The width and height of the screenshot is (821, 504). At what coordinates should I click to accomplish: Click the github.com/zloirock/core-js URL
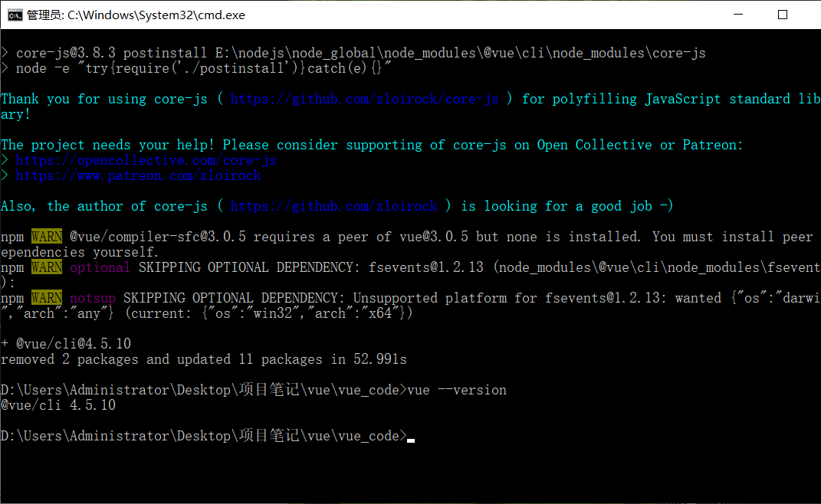pos(364,99)
